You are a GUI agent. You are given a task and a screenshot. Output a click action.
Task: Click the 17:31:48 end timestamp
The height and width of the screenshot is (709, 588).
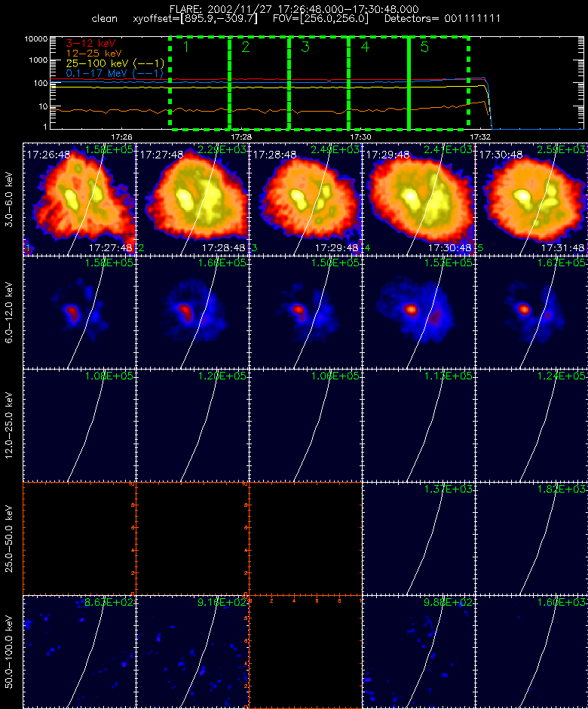tap(562, 248)
